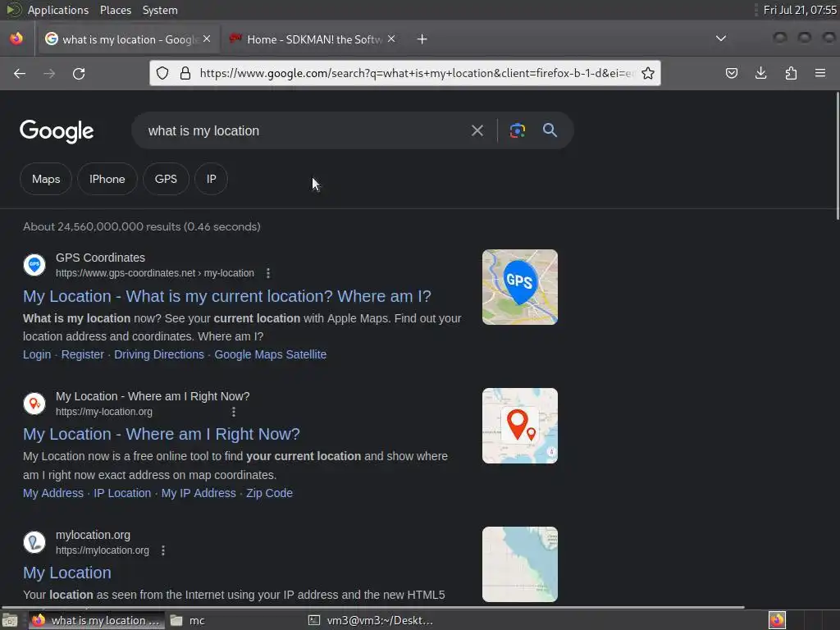The width and height of the screenshot is (840, 630).
Task: Open the Applications menu
Action: pos(58,10)
